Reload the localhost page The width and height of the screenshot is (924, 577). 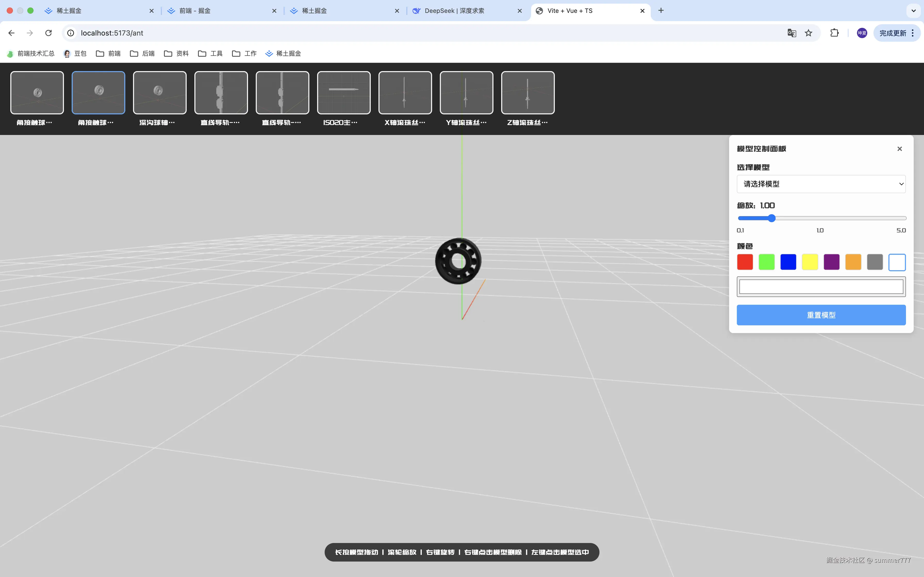pos(48,33)
